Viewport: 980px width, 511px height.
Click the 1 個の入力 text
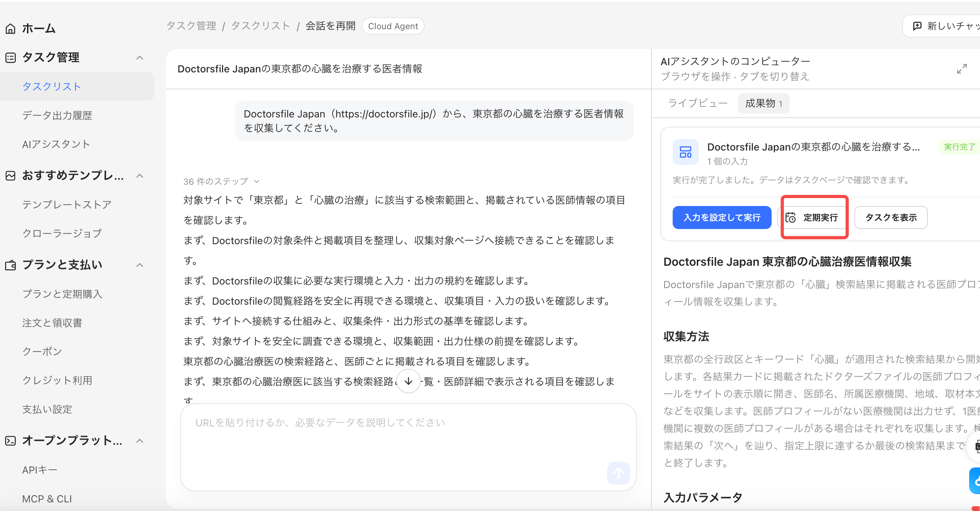tap(727, 161)
